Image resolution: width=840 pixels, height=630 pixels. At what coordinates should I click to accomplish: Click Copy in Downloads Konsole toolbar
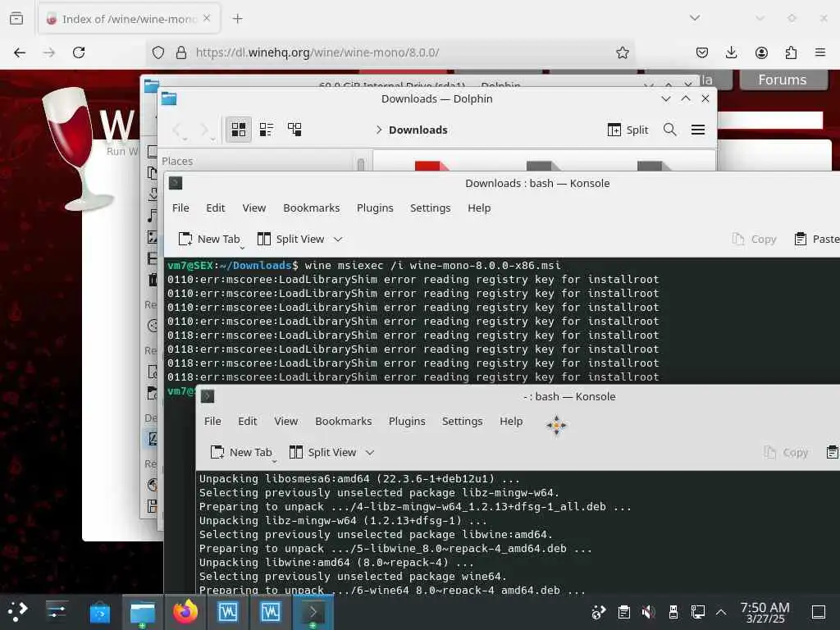click(x=755, y=239)
